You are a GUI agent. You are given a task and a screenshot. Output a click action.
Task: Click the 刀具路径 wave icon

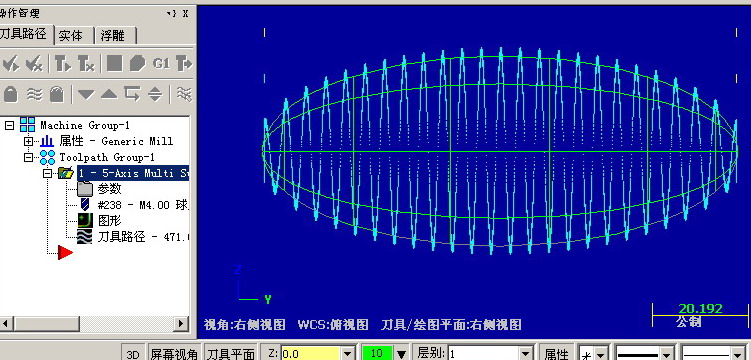coord(85,236)
